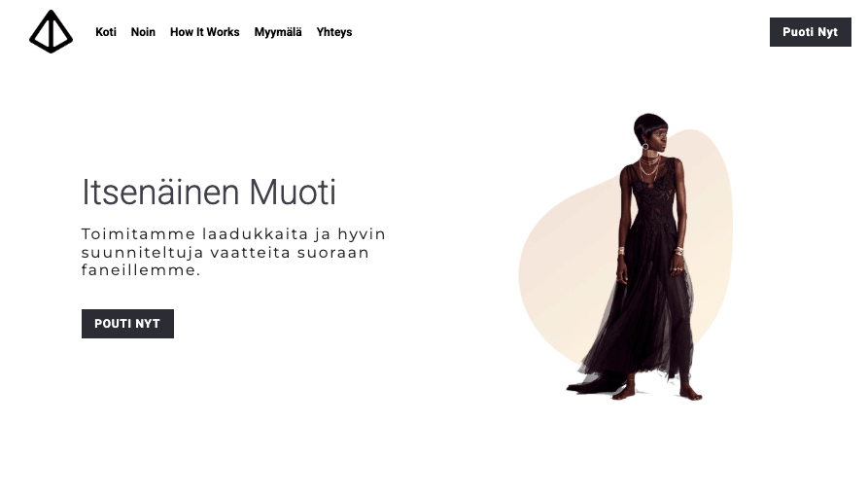Click the diamond-shaped site logo
The height and width of the screenshot is (494, 868).
tap(51, 31)
